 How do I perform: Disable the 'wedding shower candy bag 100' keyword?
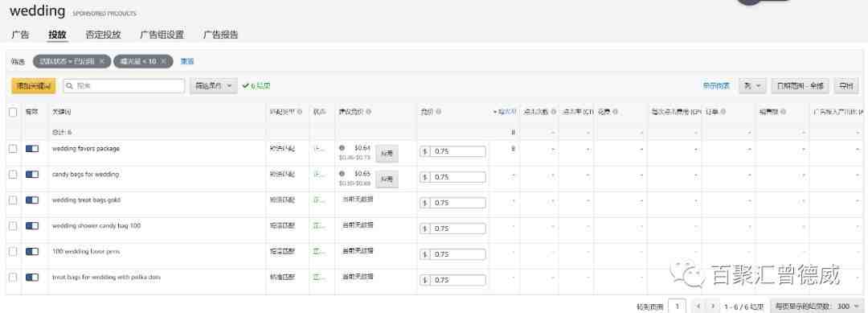click(32, 226)
